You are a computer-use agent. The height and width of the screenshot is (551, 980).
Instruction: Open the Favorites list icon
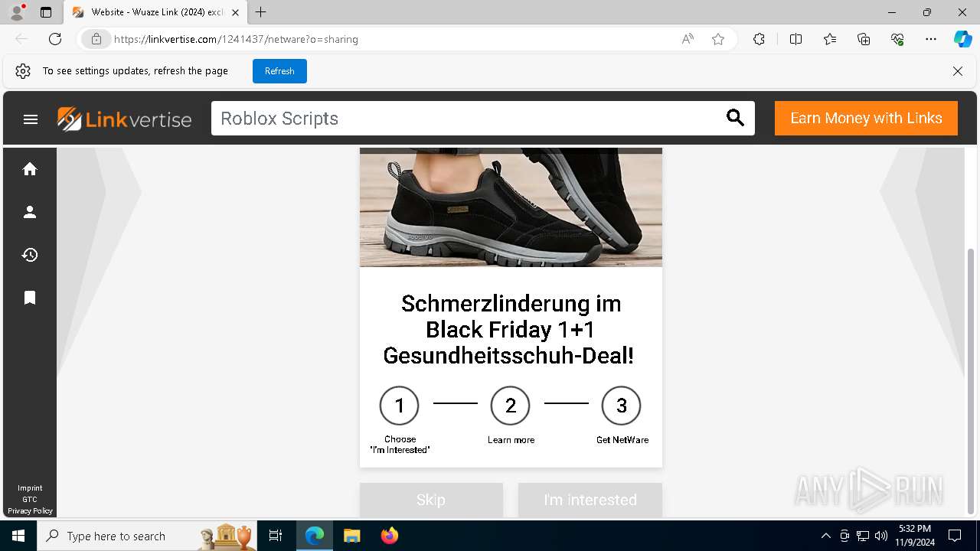(x=830, y=39)
